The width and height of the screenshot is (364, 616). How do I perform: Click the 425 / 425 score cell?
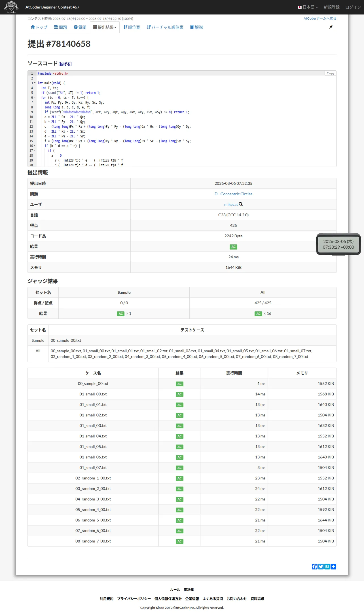pyautogui.click(x=263, y=303)
